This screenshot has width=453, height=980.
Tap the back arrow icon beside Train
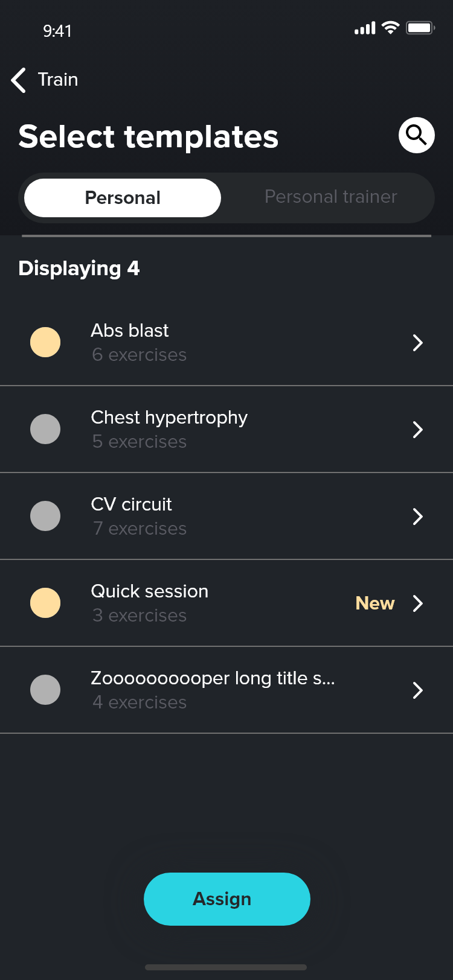[x=19, y=80]
